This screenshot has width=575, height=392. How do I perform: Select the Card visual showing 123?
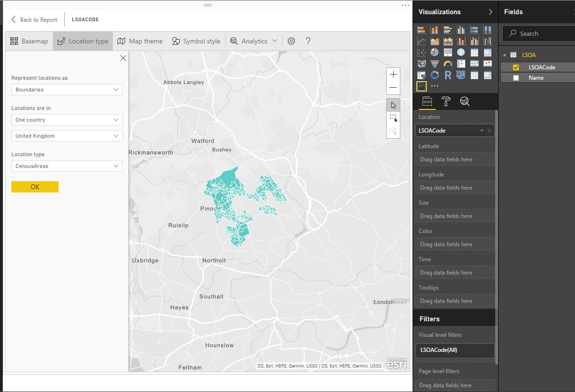click(x=474, y=64)
